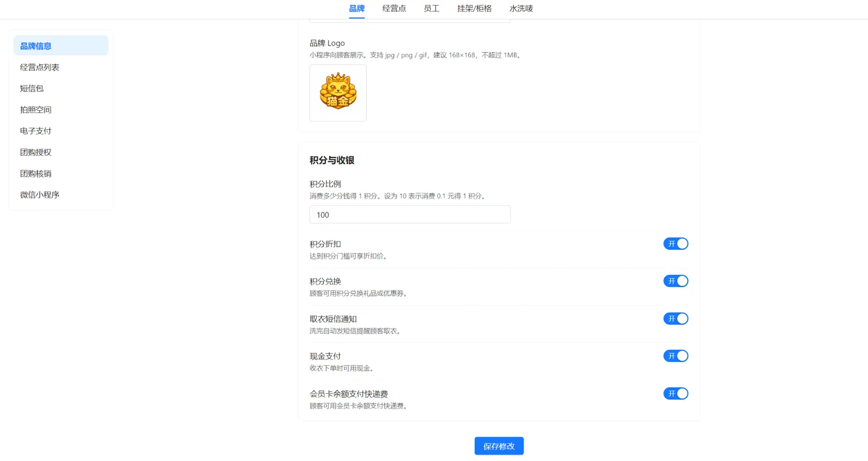
Task: Click the hint 消费多少分钱得 1 积分
Action: (x=398, y=196)
